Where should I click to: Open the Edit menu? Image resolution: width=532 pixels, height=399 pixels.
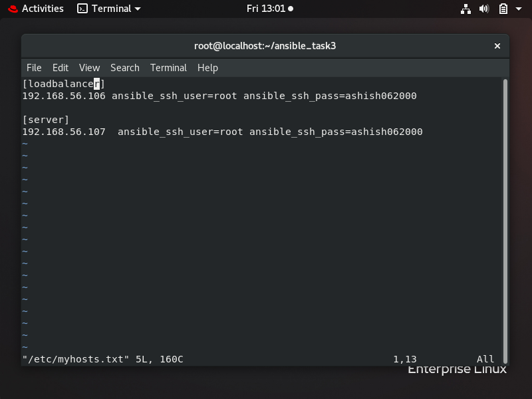[60, 67]
